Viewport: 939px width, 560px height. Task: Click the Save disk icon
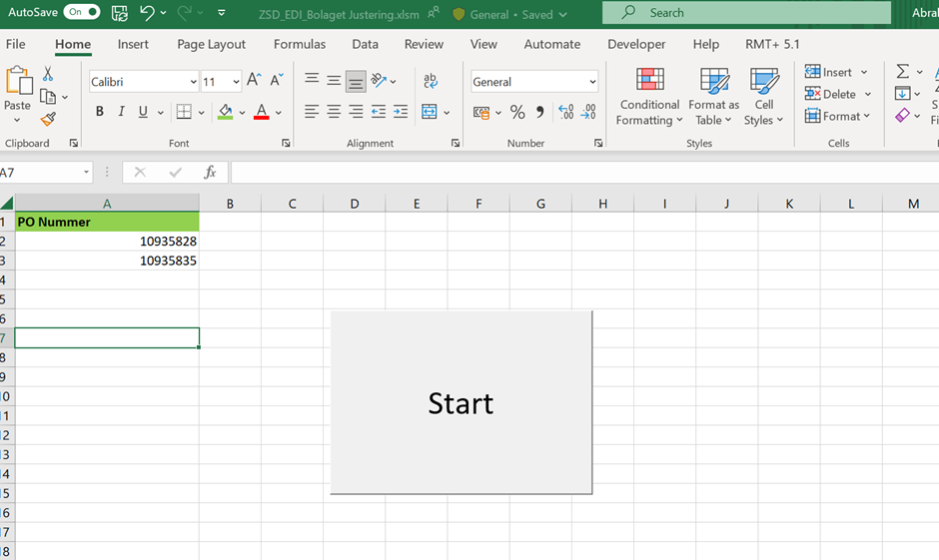[120, 13]
